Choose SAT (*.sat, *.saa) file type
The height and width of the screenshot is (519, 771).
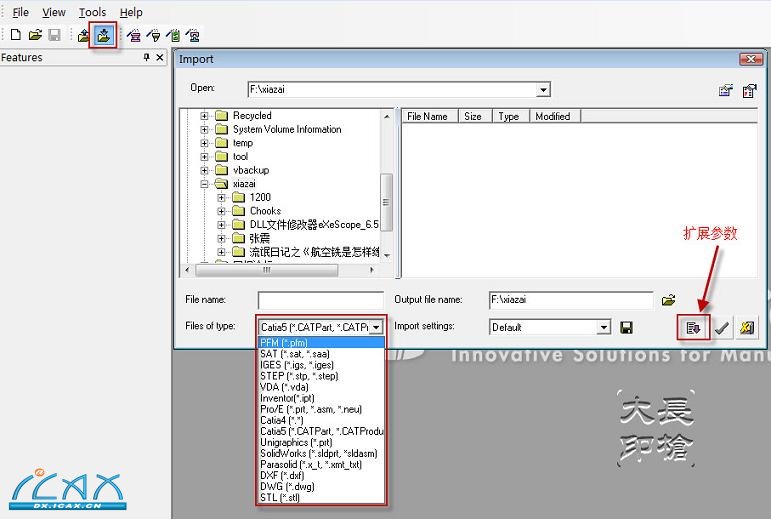tap(321, 354)
